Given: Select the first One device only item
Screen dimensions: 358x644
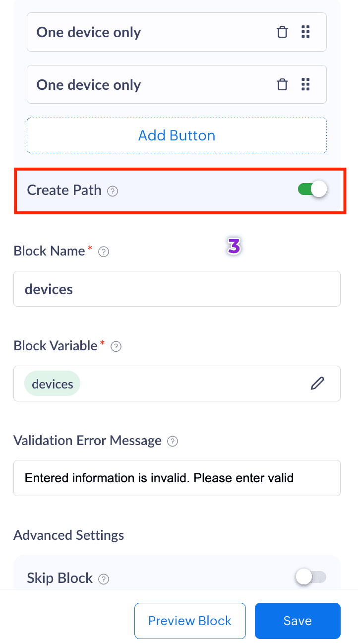Looking at the screenshot, I should click(x=149, y=33).
